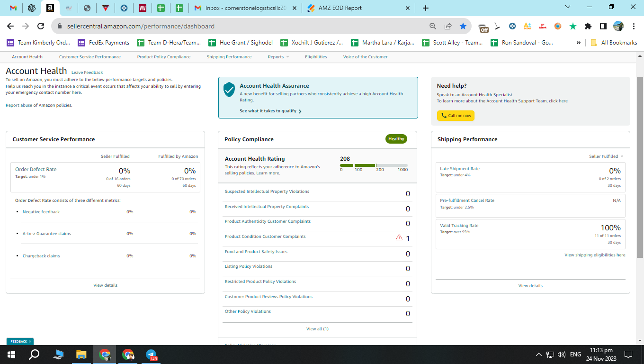The image size is (644, 364).
Task: Open the Extensions puzzle menu
Action: [588, 26]
